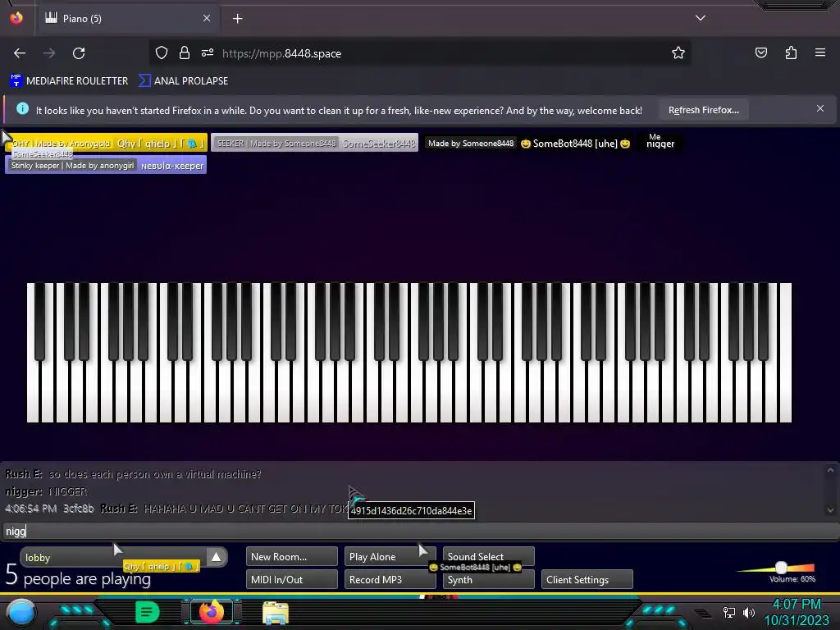Open the Start orb on taskbar

tap(21, 612)
